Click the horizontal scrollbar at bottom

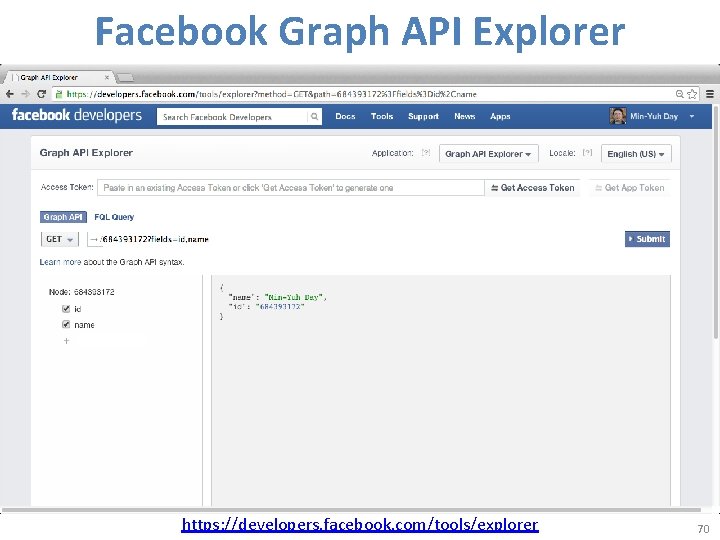(x=351, y=510)
